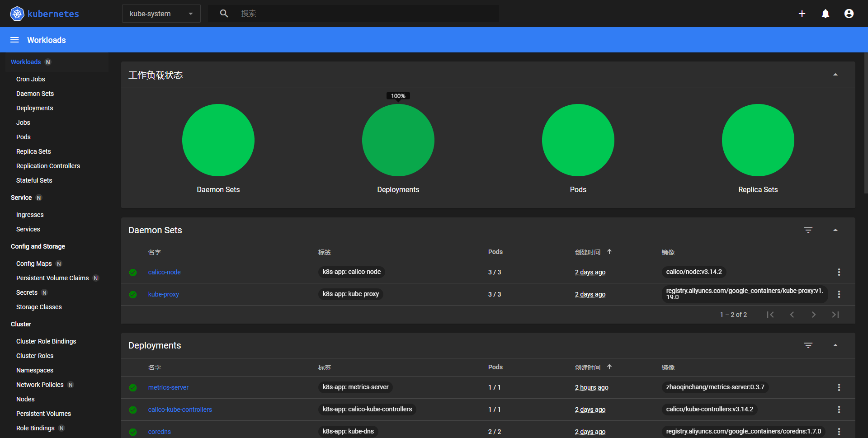Open Ingresses in the sidebar
This screenshot has width=868, height=438.
[30, 215]
